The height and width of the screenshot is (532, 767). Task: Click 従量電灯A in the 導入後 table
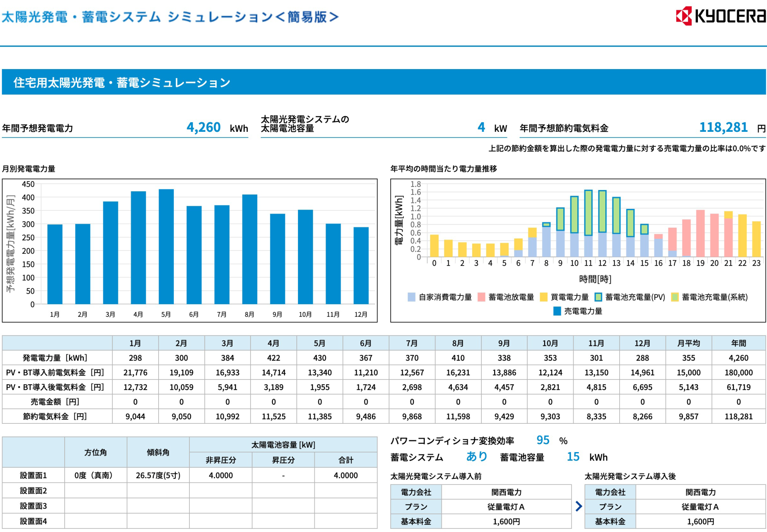700,506
